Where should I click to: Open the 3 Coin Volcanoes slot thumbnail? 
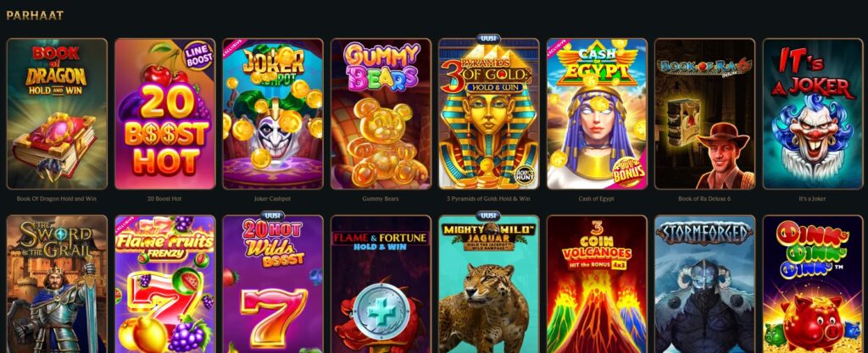coord(597,284)
